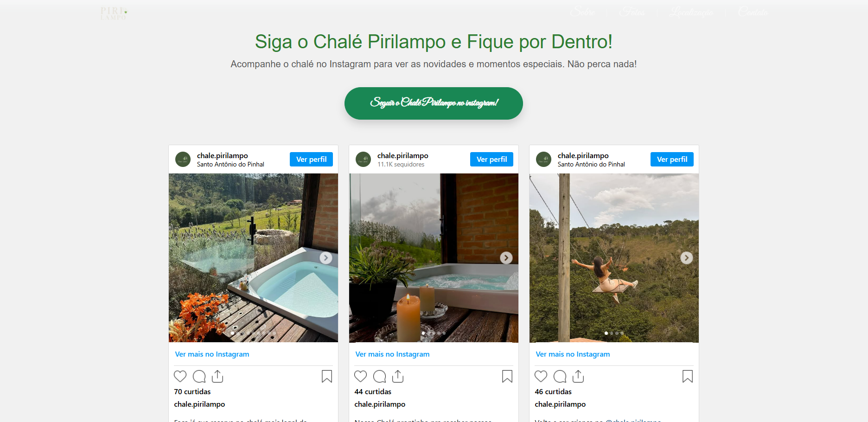Go to next slide of swing post
This screenshot has height=422, width=868.
[687, 258]
